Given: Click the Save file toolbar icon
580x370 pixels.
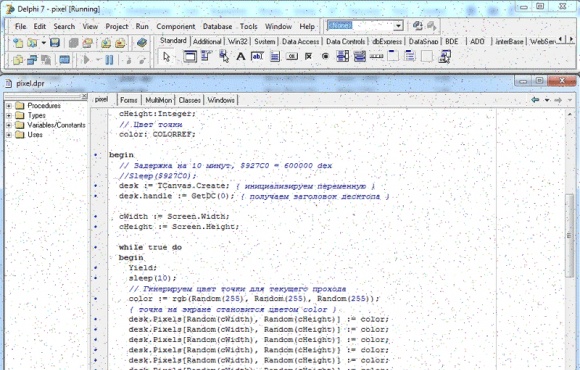Looking at the screenshot, I should (x=55, y=43).
